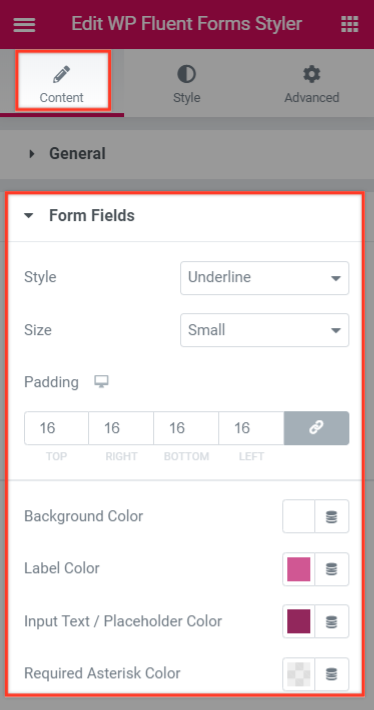This screenshot has width=374, height=710.
Task: Open the widgets grid icon
Action: pos(350,24)
